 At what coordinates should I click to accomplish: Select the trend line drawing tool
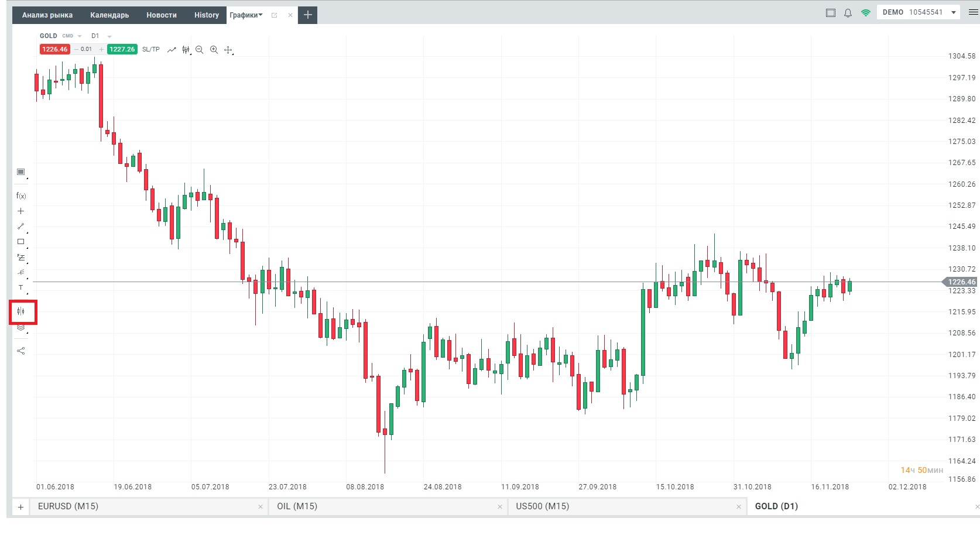click(20, 226)
